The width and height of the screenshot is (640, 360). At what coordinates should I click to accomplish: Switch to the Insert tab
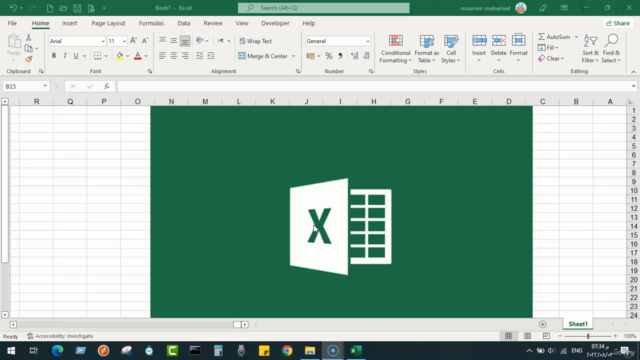69,23
